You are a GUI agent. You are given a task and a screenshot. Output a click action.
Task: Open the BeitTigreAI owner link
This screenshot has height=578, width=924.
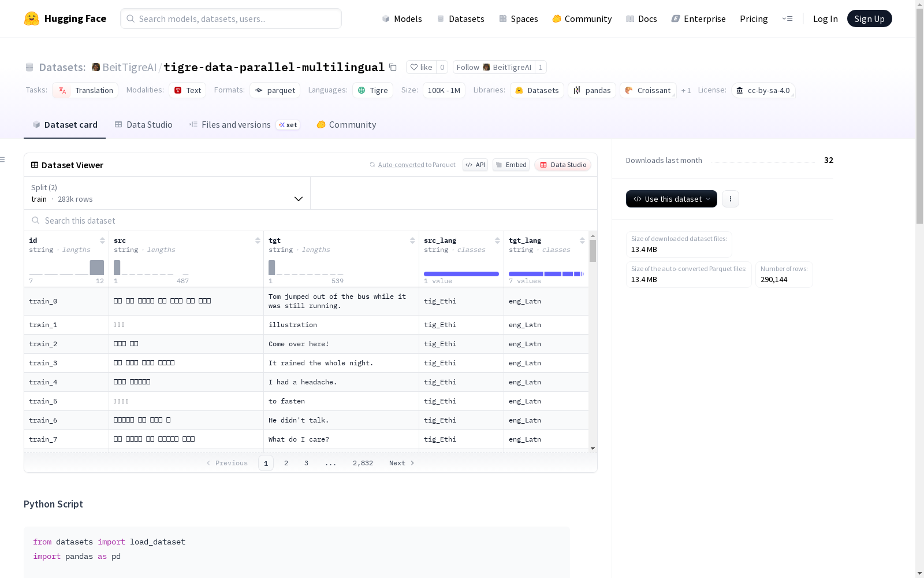(129, 67)
